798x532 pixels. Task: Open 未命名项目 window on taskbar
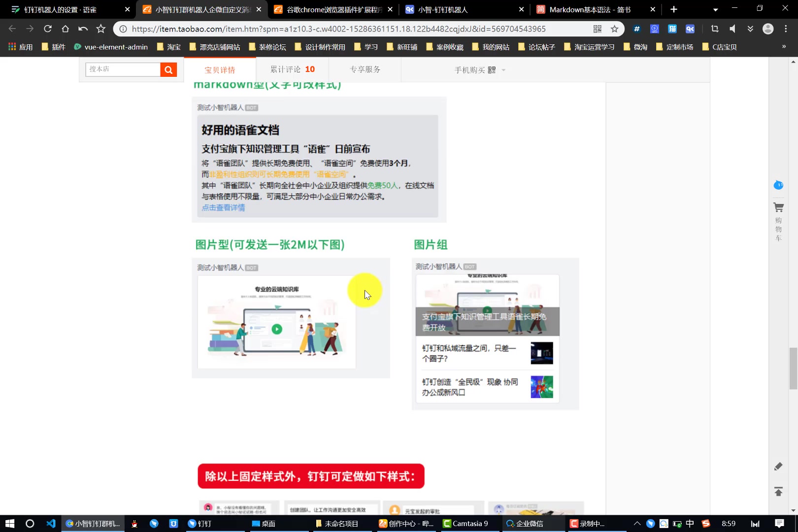pos(337,524)
